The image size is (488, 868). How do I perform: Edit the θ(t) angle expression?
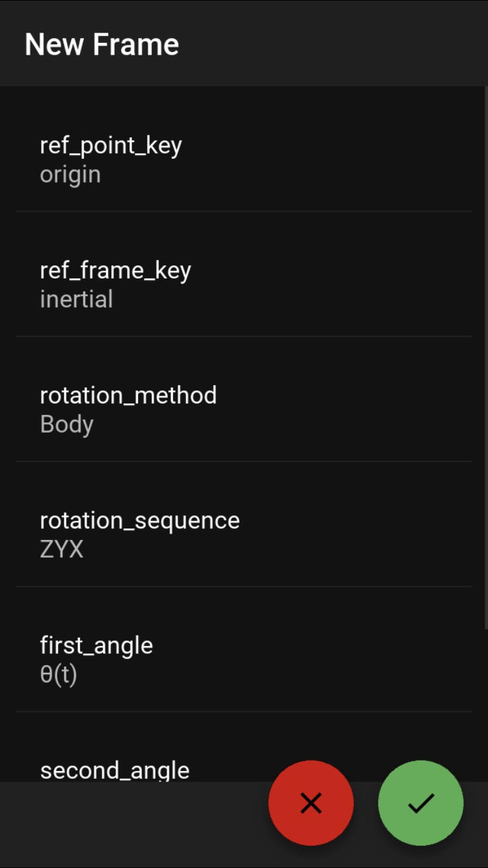[x=59, y=675]
